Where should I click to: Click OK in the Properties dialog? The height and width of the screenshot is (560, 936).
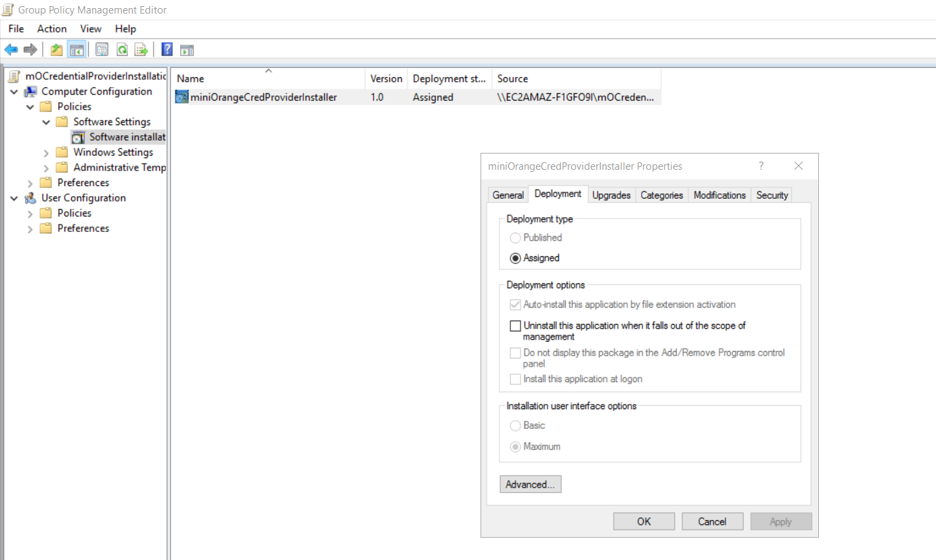[644, 521]
